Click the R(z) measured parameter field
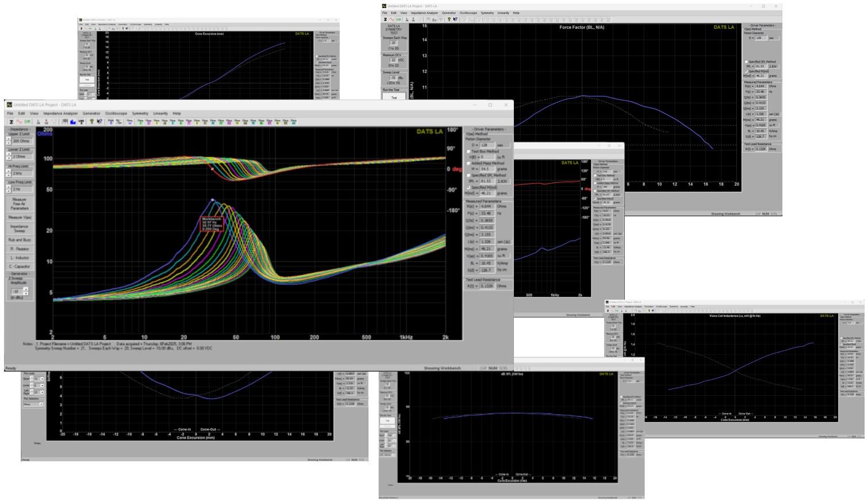Viewport: 868px width, 501px height. [x=486, y=205]
